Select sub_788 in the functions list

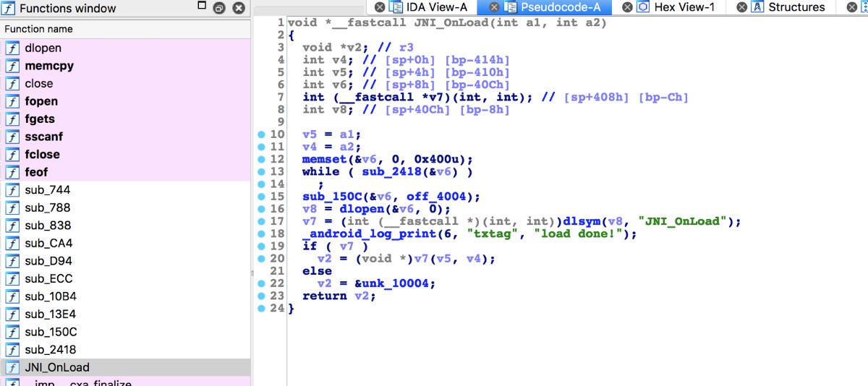pos(125,207)
